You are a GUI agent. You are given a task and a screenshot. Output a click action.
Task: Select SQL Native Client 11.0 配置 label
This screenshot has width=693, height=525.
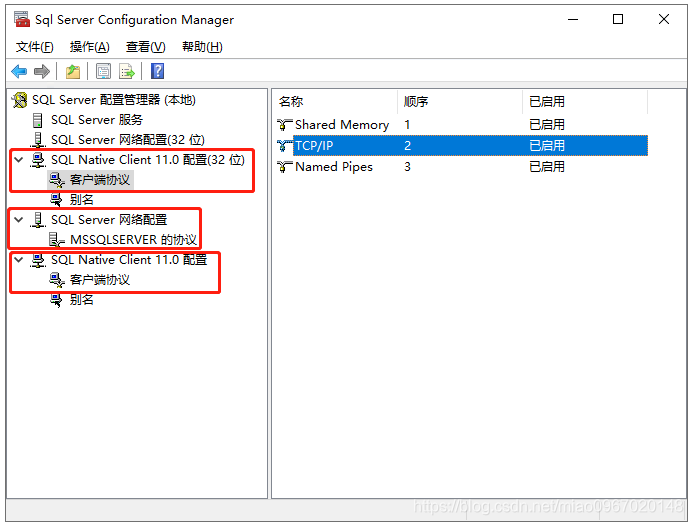point(129,260)
